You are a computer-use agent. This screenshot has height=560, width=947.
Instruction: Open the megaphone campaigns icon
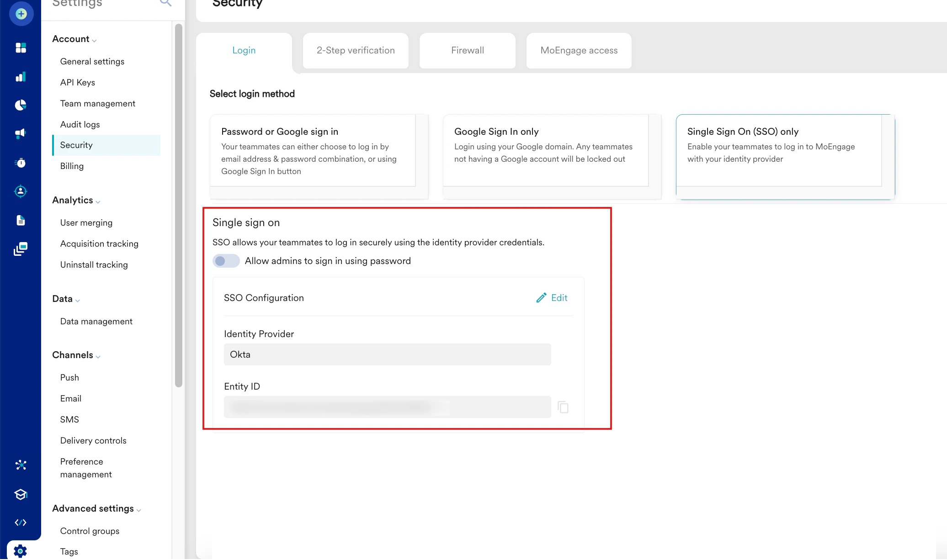pos(21,133)
